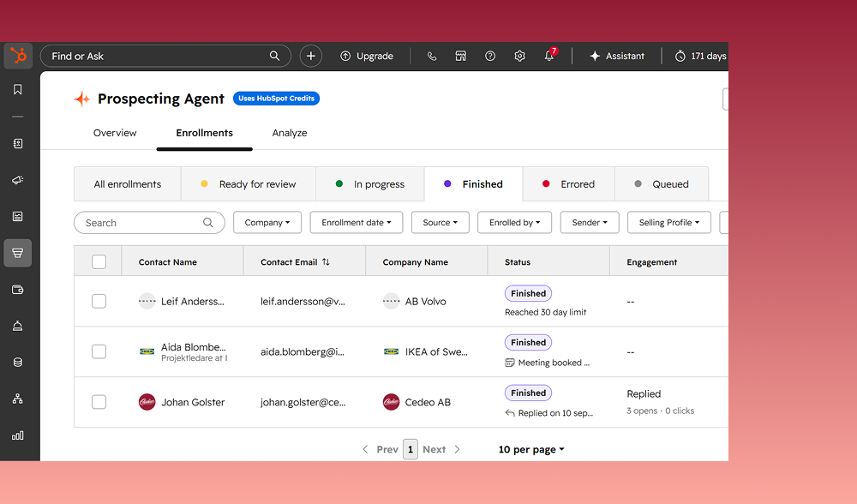Open Leif Andersson contact link
The image size is (857, 504).
click(x=192, y=301)
